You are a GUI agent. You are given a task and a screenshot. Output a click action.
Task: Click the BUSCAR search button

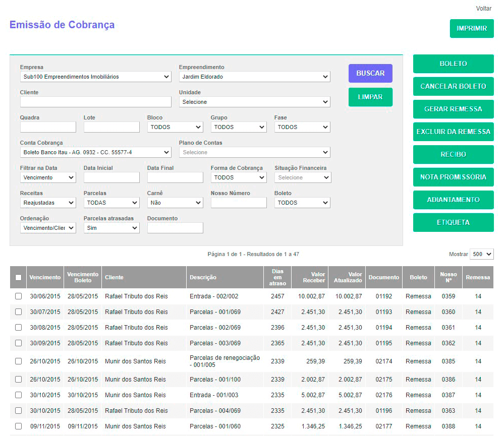(x=370, y=74)
